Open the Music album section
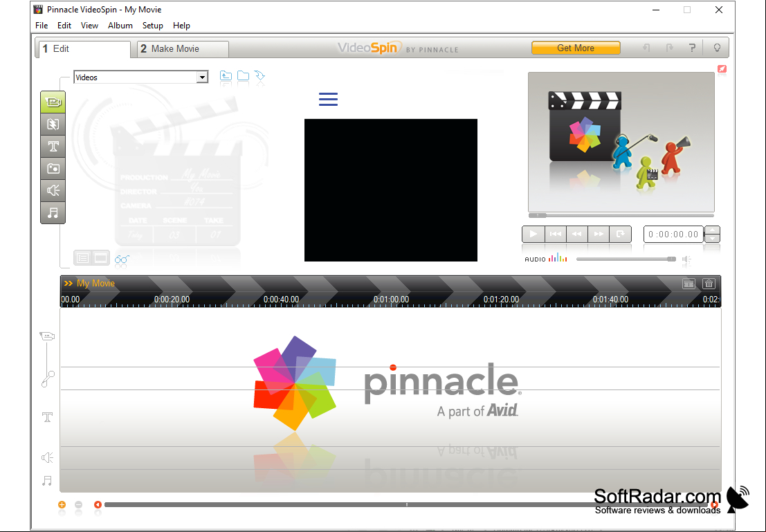This screenshot has width=766, height=532. 53,212
